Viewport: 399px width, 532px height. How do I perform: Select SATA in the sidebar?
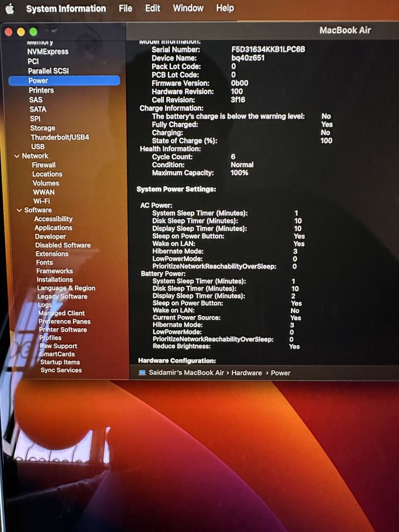(x=38, y=109)
